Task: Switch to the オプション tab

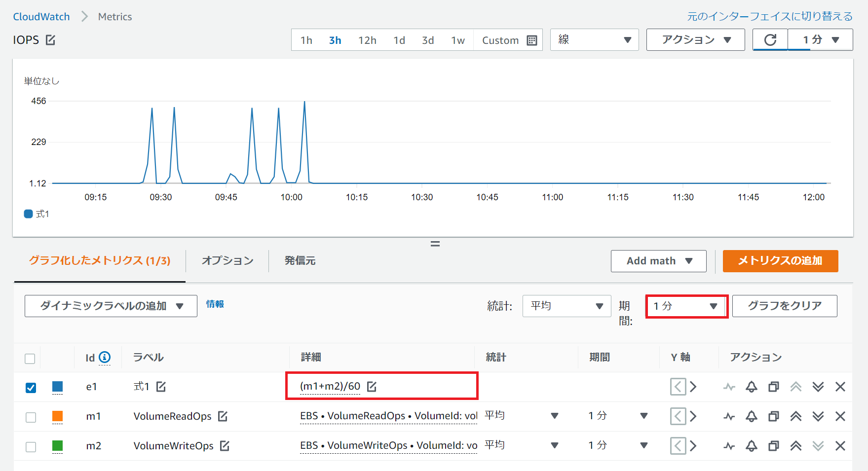Action: click(x=227, y=261)
